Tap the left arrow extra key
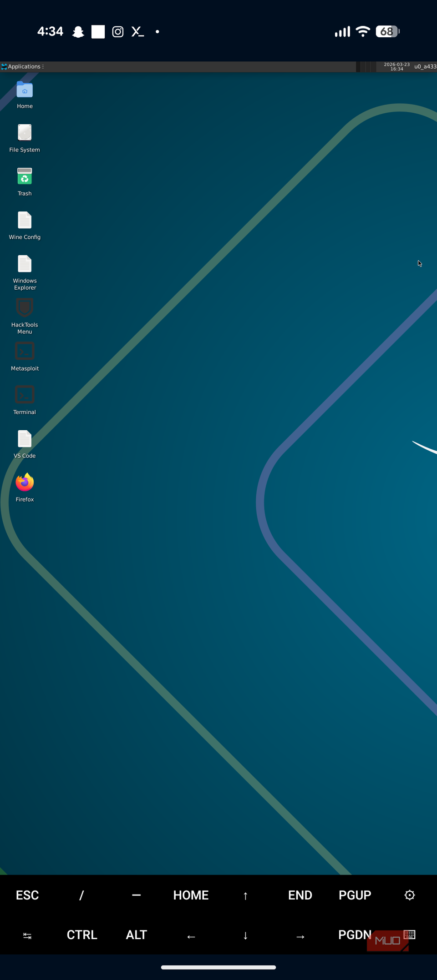This screenshot has width=437, height=980. coord(191,936)
